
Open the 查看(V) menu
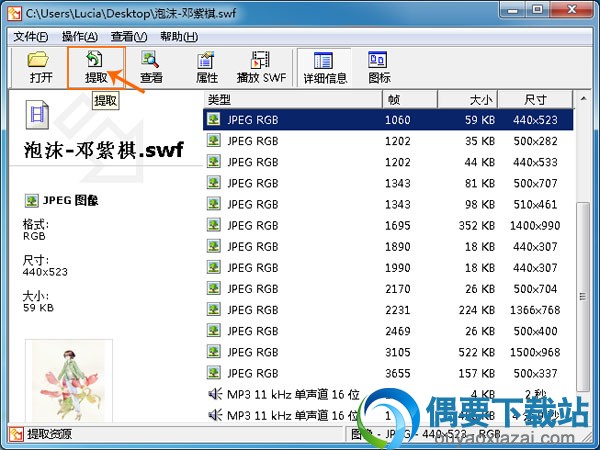click(x=129, y=37)
